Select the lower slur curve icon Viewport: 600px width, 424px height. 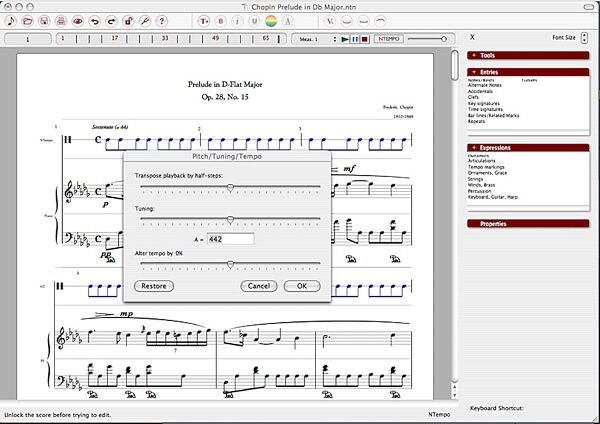coord(347,21)
